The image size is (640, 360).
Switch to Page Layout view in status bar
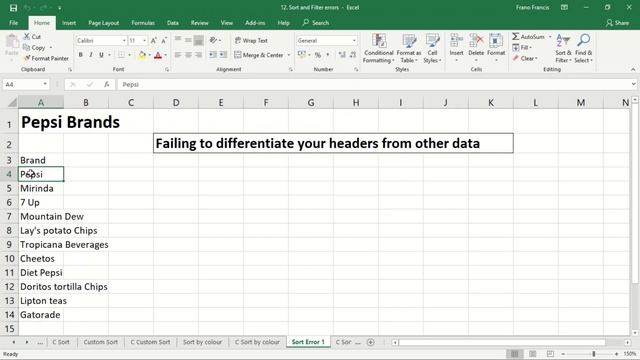click(532, 354)
